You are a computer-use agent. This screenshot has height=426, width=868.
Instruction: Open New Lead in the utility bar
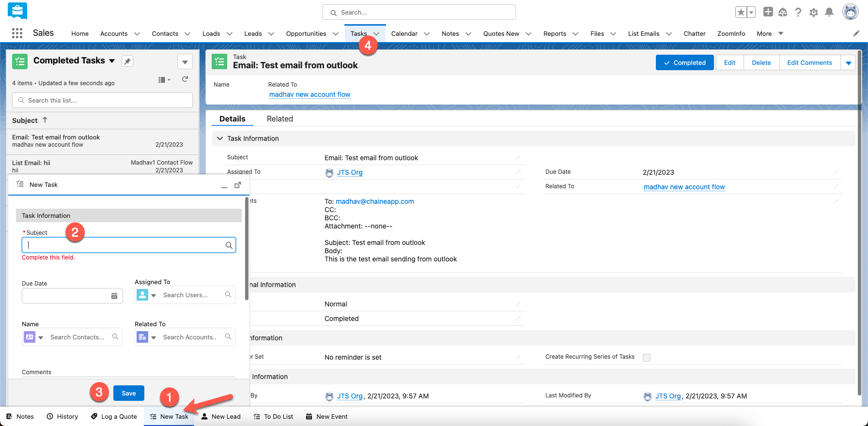point(221,416)
